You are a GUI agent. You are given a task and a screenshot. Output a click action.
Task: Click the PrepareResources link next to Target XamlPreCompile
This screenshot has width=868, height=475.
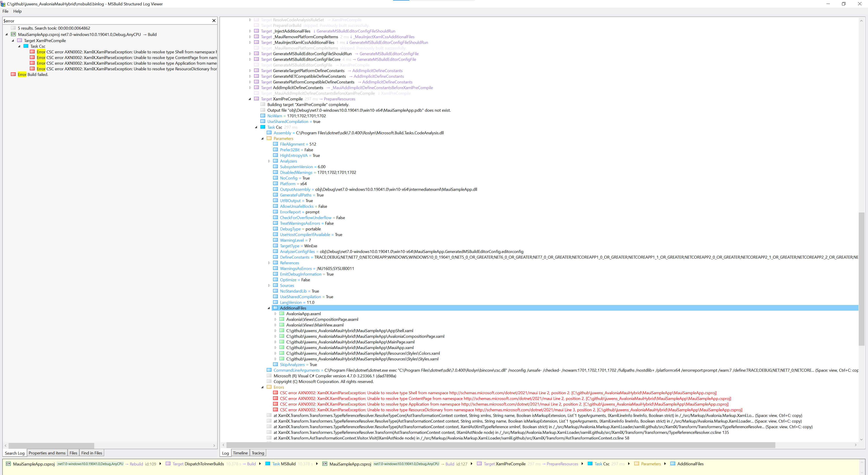(339, 99)
